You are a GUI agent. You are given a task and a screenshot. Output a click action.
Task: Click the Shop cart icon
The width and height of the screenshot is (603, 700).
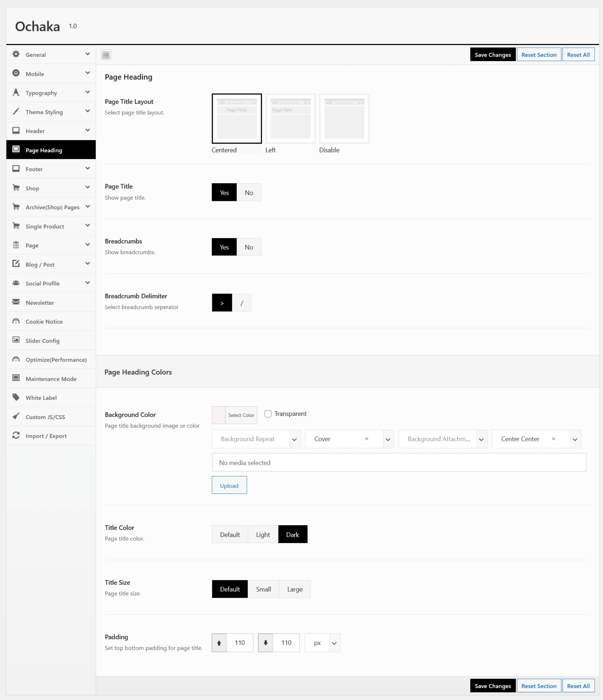point(16,188)
